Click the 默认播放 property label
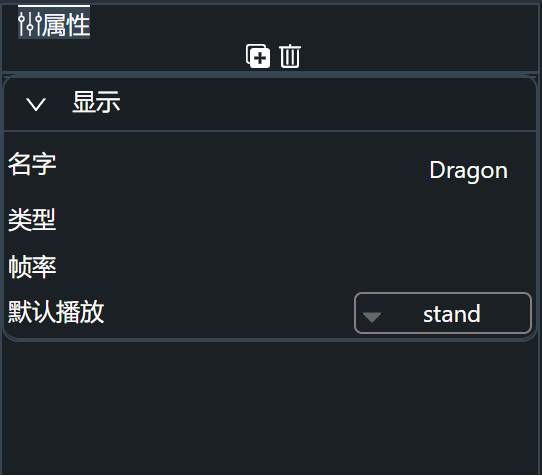The image size is (542, 476). click(56, 312)
